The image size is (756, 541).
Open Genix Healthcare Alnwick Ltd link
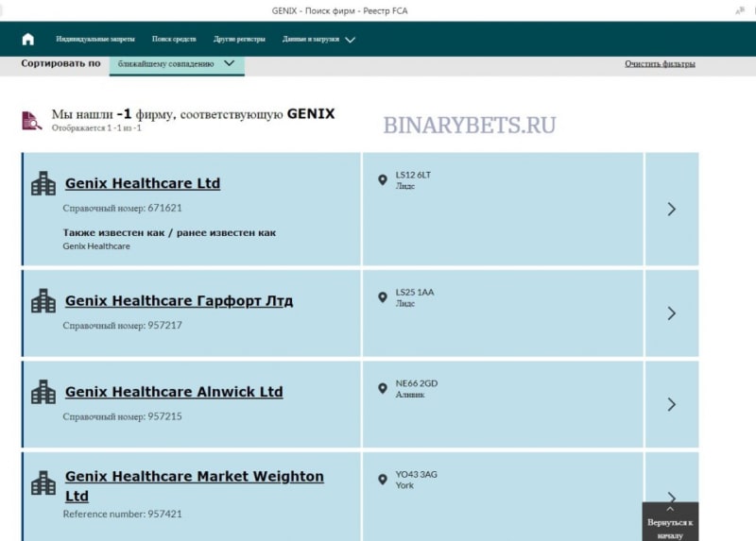click(174, 392)
